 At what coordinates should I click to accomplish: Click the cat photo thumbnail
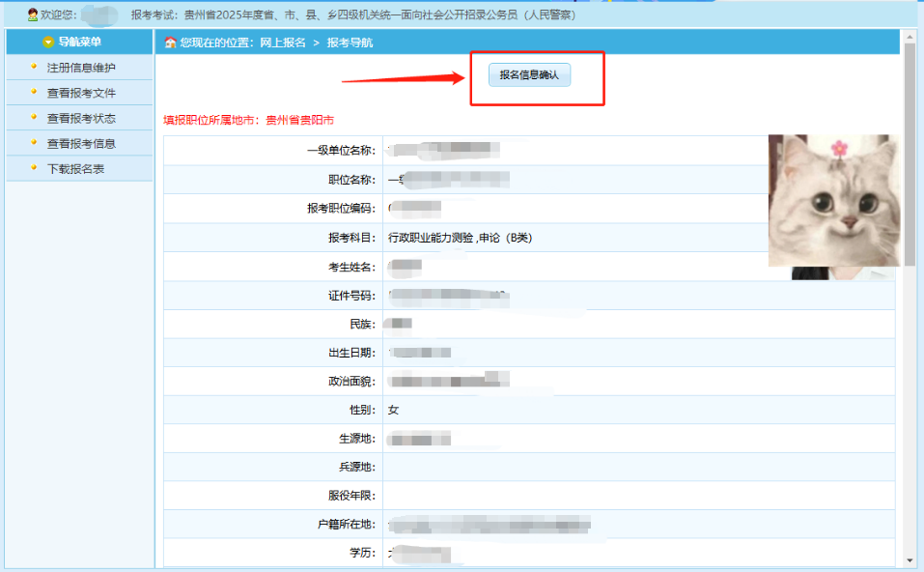tap(834, 201)
